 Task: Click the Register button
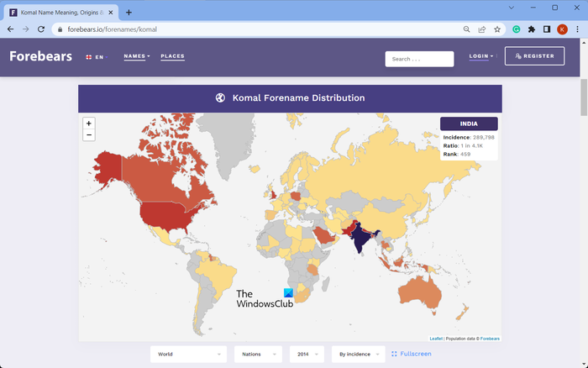[x=534, y=56]
